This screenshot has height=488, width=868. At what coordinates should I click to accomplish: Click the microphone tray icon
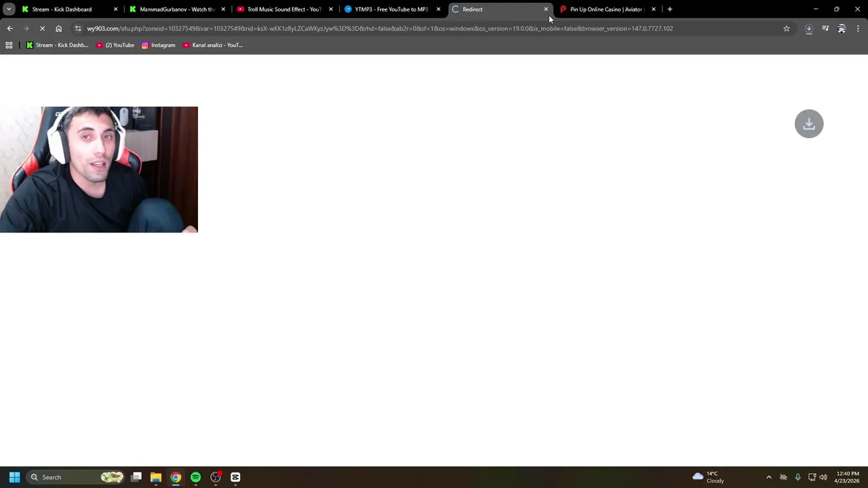coord(797,477)
